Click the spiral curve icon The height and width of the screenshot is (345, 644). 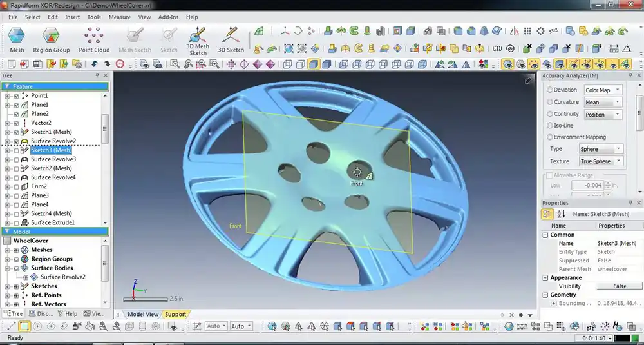coord(511,48)
